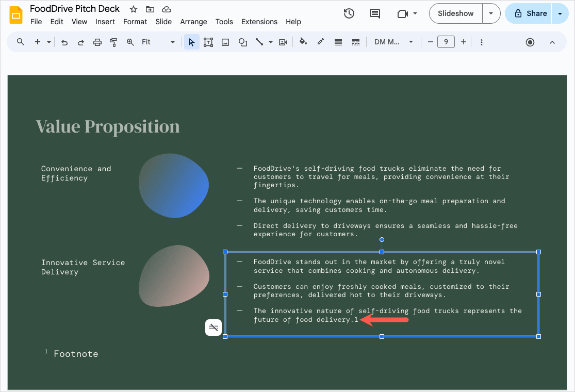Set the border dash style
Screen dimensions: 575x392
tap(356, 42)
